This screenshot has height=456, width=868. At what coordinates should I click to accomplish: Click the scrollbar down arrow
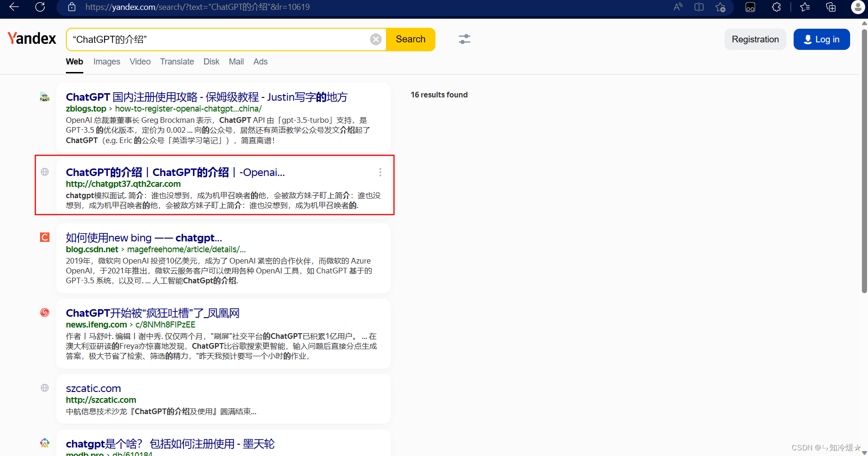pyautogui.click(x=864, y=452)
